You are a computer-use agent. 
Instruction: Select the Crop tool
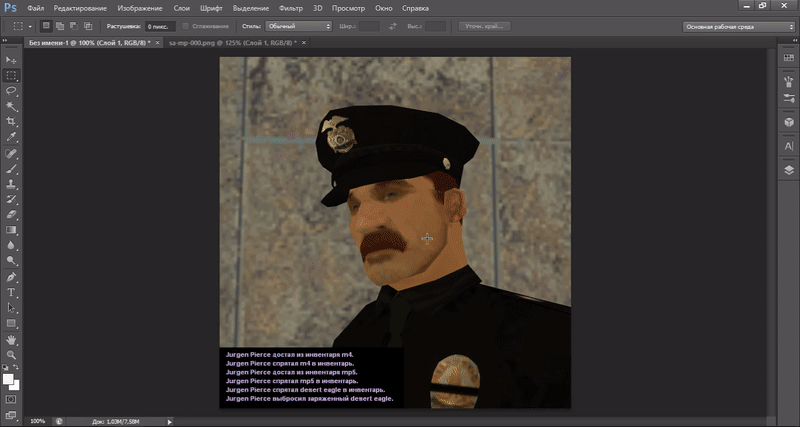point(11,121)
